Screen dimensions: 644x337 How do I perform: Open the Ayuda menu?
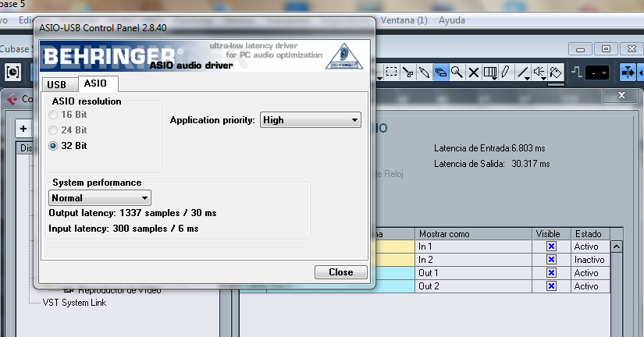tap(452, 20)
